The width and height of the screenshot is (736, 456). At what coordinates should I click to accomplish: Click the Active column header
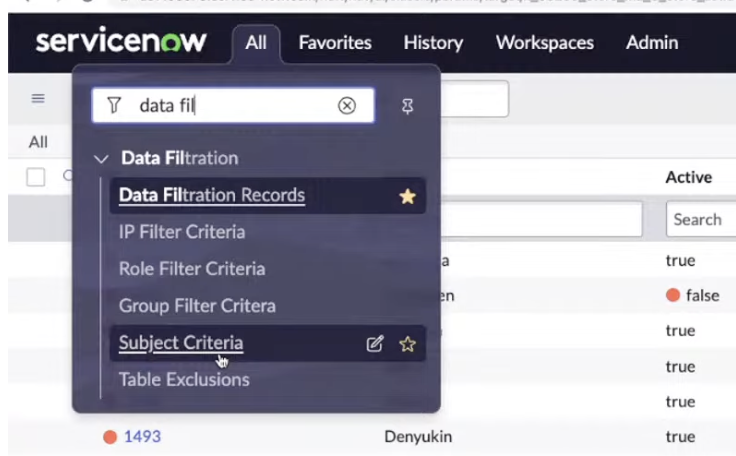tap(688, 177)
